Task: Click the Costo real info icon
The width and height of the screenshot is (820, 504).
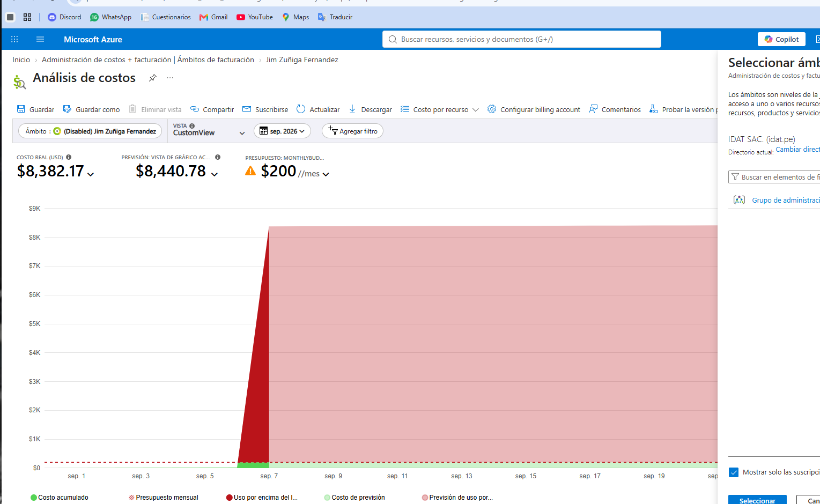Action: [69, 157]
